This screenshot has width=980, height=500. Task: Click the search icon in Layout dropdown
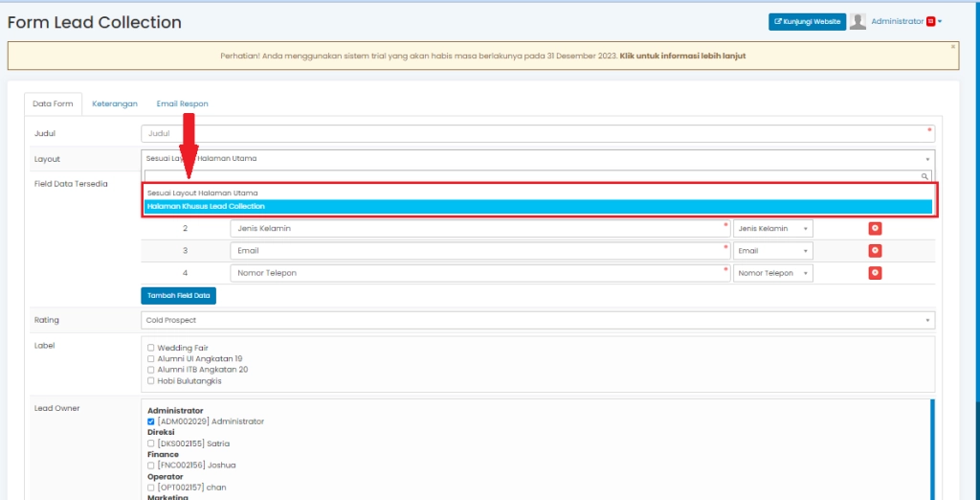924,176
